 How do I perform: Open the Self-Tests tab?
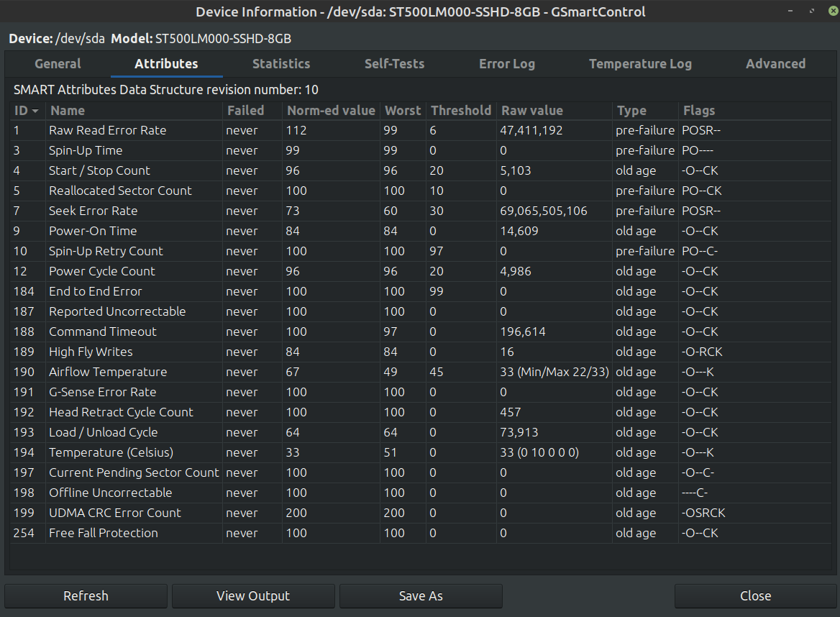394,64
